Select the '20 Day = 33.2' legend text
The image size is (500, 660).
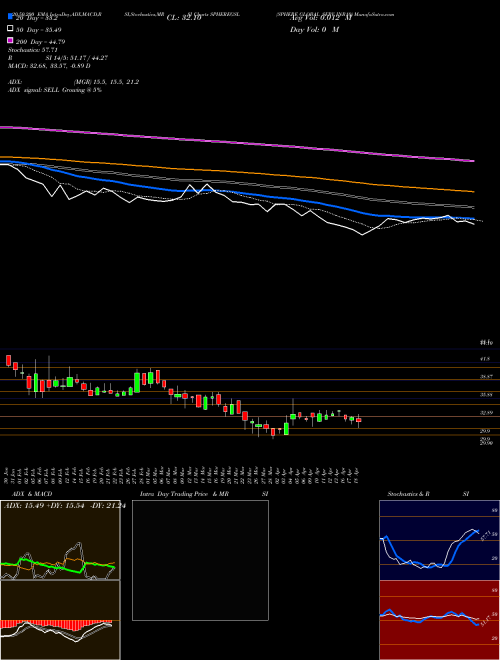[x=36, y=19]
